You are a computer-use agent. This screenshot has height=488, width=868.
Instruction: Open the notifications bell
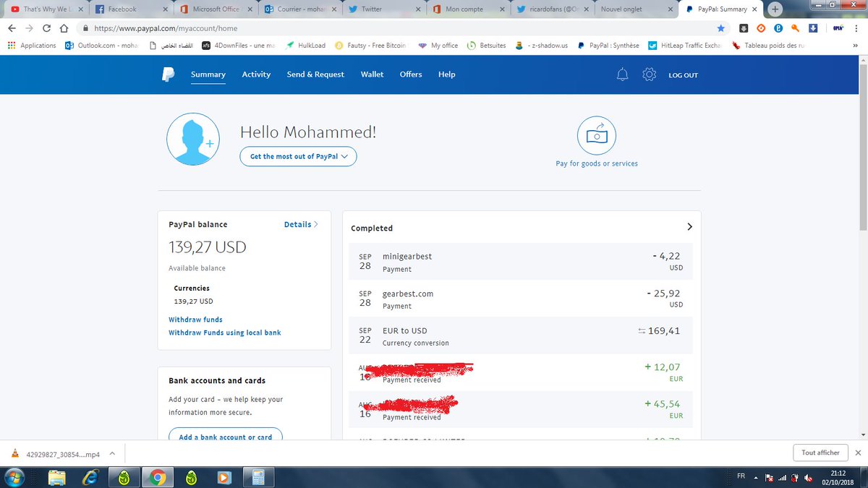tap(622, 74)
